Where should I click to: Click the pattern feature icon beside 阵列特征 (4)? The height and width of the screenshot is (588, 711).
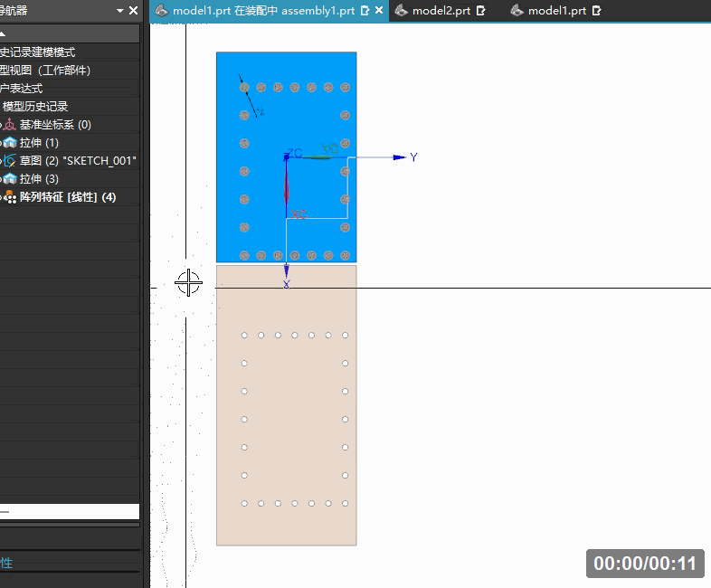coord(10,197)
